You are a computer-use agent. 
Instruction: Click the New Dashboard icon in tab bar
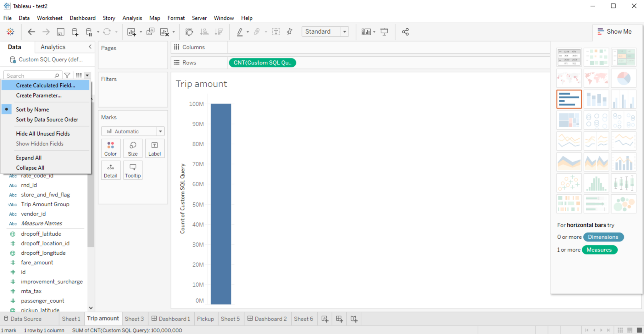pyautogui.click(x=339, y=319)
